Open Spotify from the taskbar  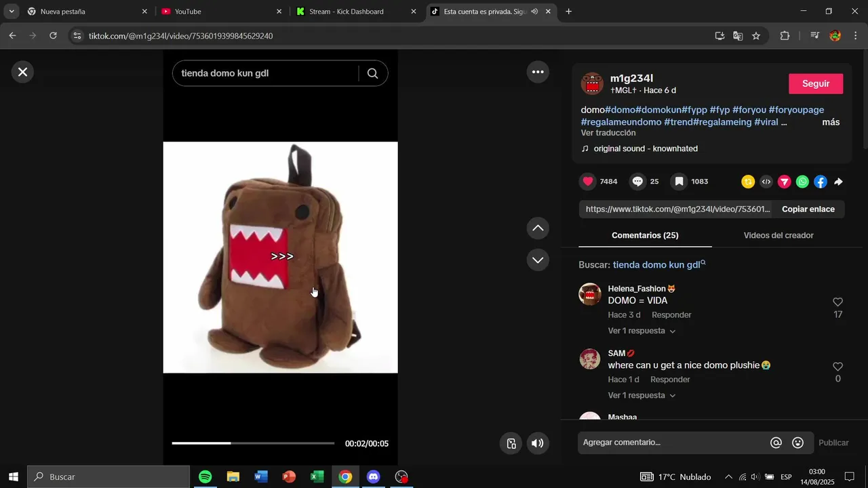pos(205,477)
